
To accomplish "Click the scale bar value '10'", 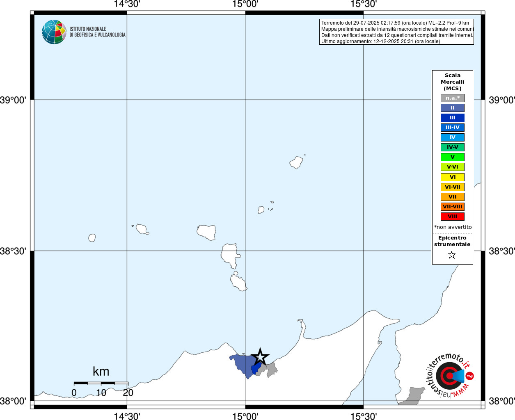I will click(101, 393).
